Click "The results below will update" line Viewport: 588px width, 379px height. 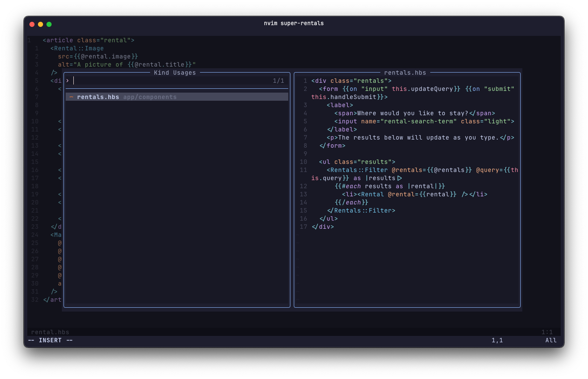(420, 137)
